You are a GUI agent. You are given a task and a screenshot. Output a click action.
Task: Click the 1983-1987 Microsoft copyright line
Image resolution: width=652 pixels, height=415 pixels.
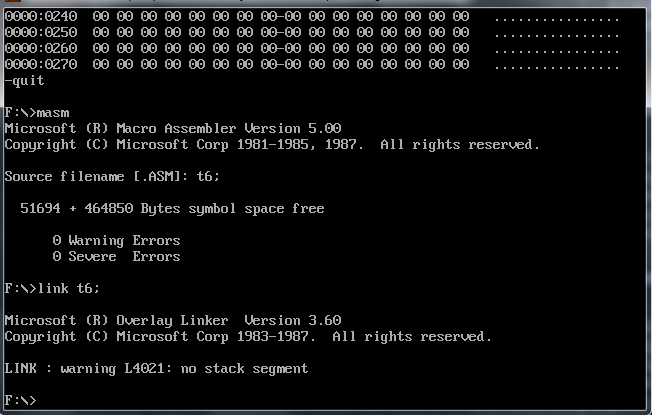pyautogui.click(x=248, y=337)
